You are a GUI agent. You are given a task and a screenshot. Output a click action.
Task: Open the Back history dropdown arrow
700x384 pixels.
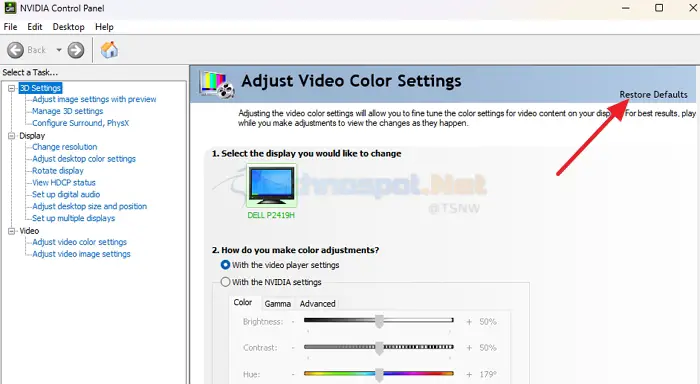[58, 50]
